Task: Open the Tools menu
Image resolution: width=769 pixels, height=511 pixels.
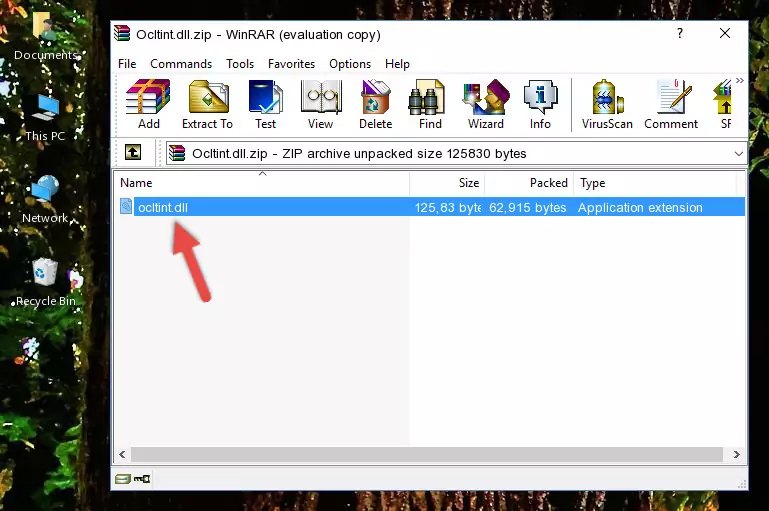Action: (x=240, y=64)
